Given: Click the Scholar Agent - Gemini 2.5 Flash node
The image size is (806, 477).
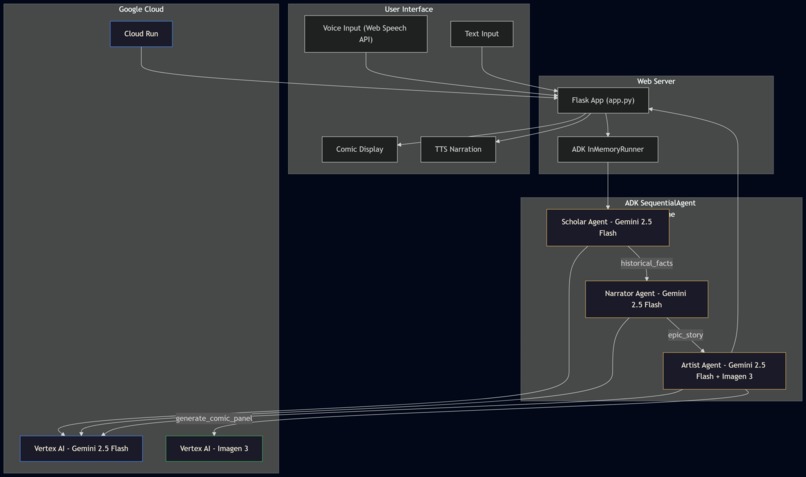Looking at the screenshot, I should tap(608, 227).
